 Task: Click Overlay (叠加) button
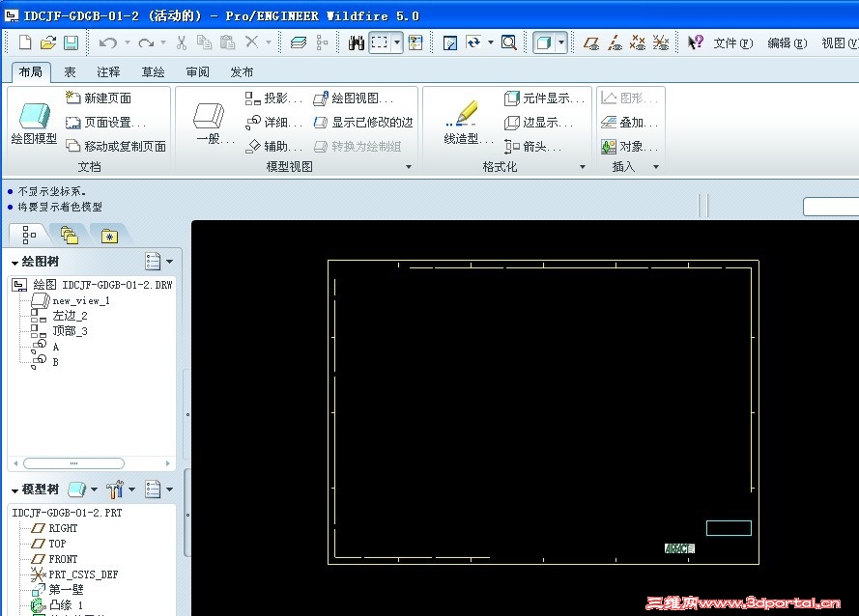point(629,122)
